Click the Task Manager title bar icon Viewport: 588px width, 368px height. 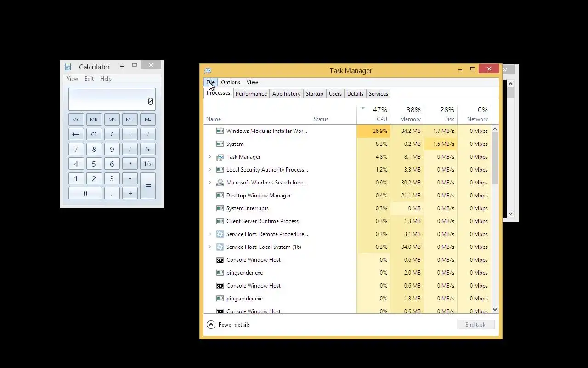208,70
